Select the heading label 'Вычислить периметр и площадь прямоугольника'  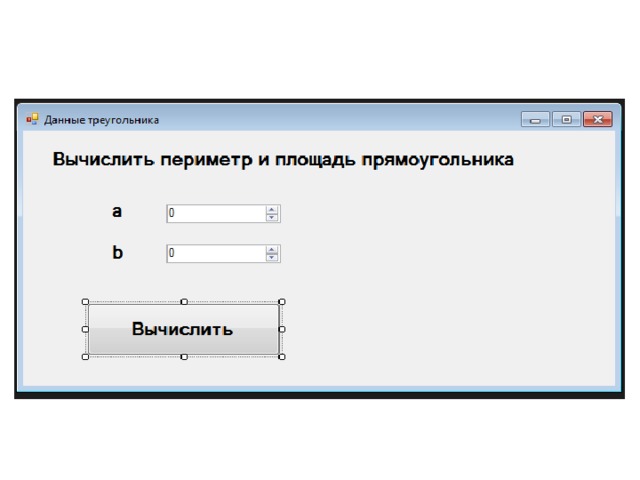(x=283, y=160)
